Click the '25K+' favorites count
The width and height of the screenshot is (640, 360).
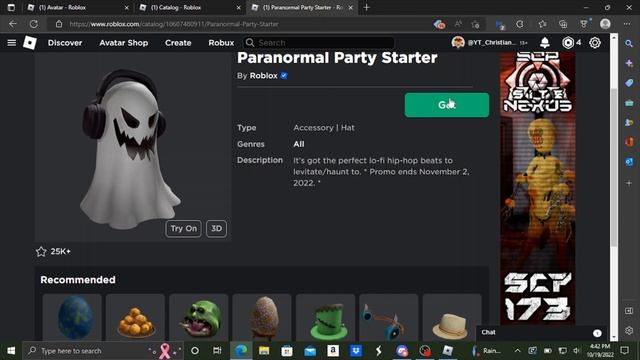tap(60, 251)
